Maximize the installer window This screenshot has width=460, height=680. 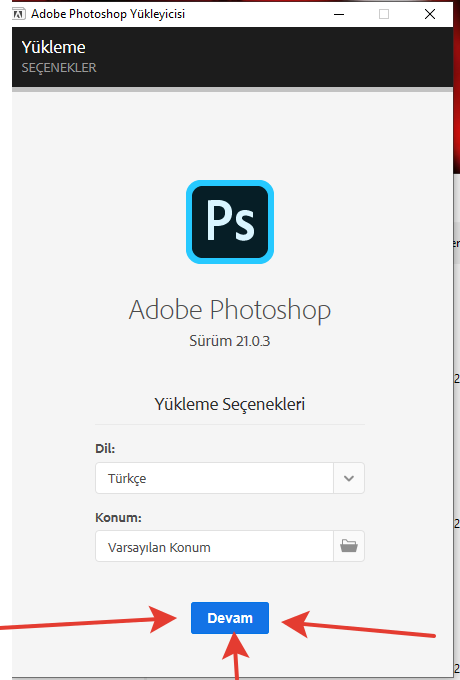pyautogui.click(x=384, y=14)
